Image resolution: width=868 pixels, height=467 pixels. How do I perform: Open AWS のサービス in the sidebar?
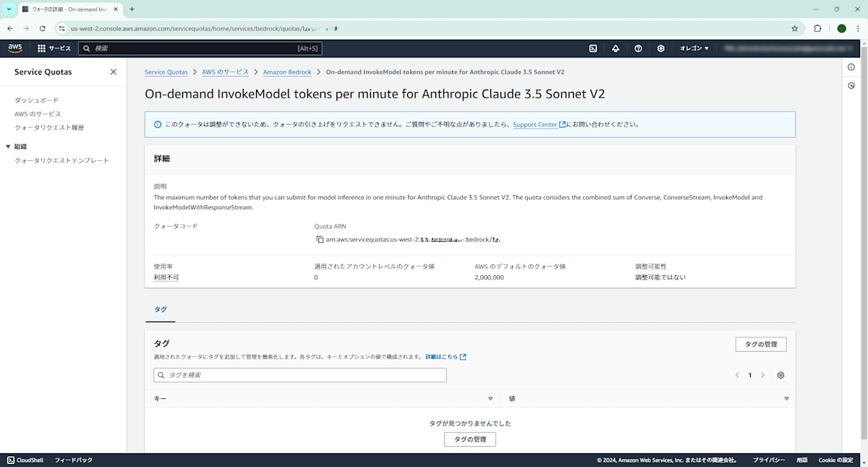click(x=38, y=114)
